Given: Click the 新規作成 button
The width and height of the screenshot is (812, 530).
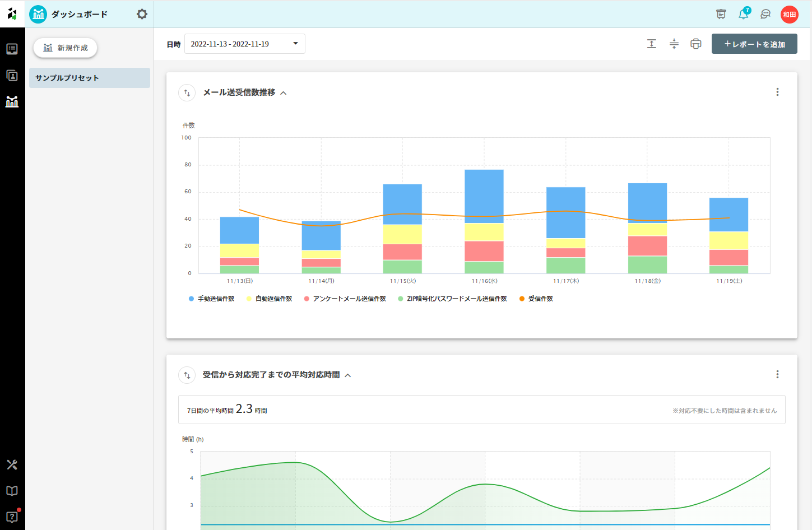Looking at the screenshot, I should [66, 48].
